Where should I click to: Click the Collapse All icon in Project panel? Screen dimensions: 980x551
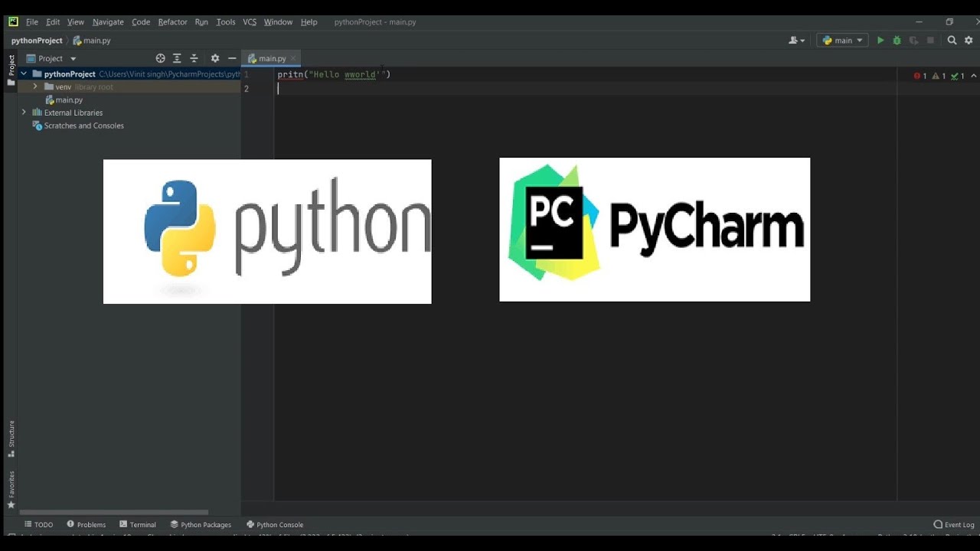click(x=194, y=58)
